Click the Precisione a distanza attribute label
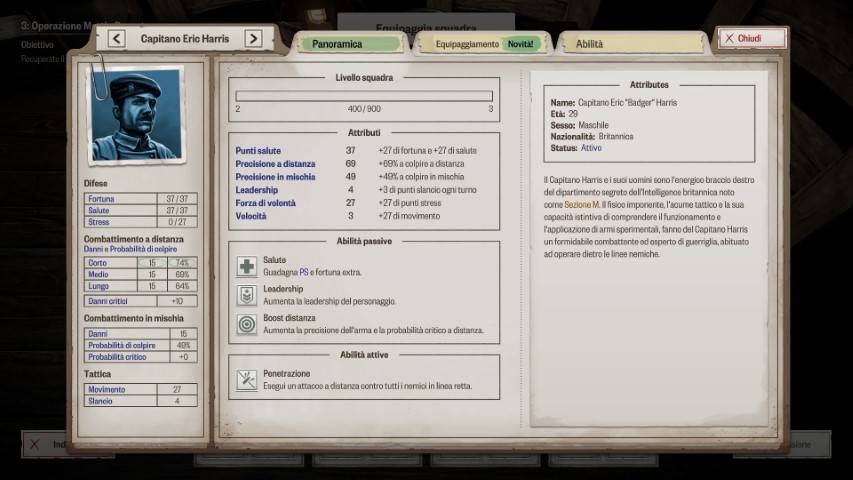Viewport: 853px width, 480px height. coord(275,163)
